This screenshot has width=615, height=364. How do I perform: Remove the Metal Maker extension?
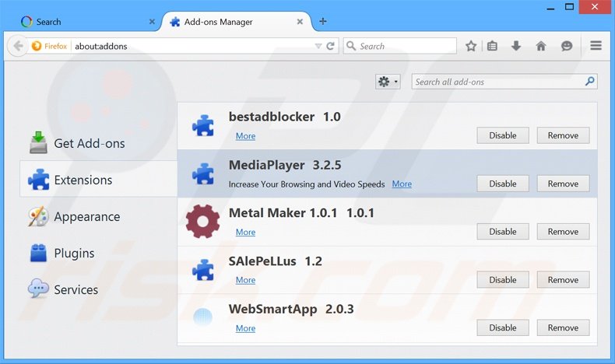click(x=563, y=232)
